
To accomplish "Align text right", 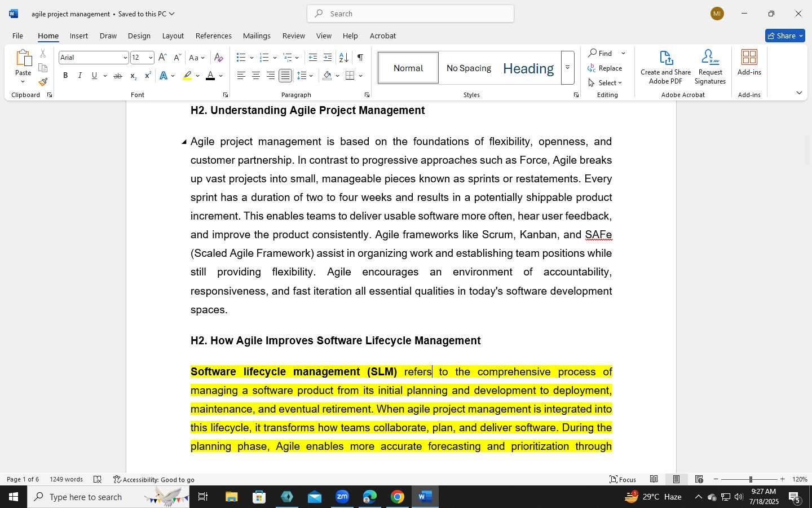I will pyautogui.click(x=271, y=76).
